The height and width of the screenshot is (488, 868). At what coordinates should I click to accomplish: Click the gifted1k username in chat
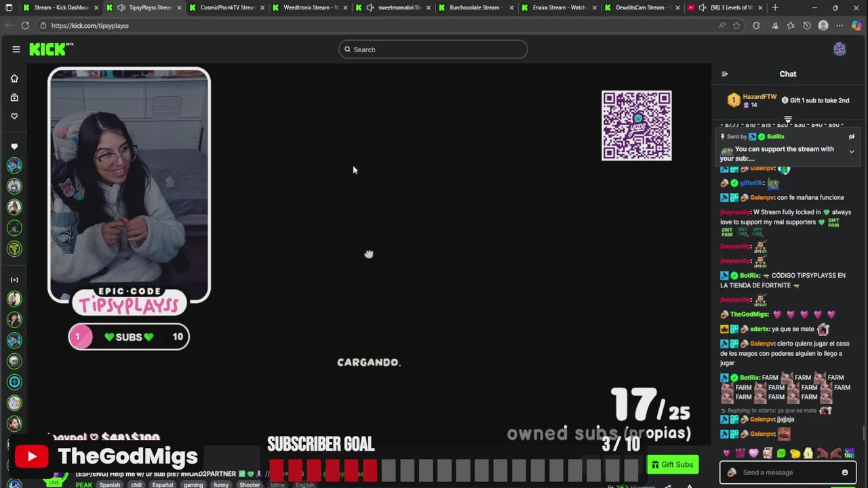pos(752,183)
